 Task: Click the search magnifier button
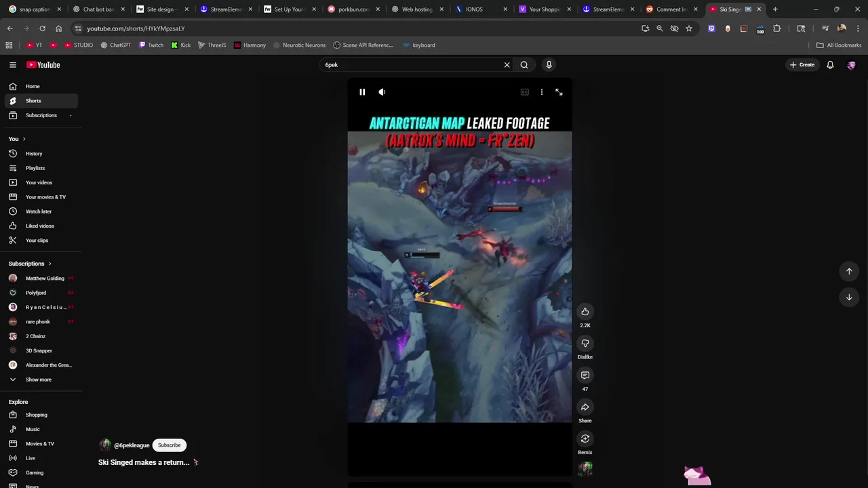524,65
